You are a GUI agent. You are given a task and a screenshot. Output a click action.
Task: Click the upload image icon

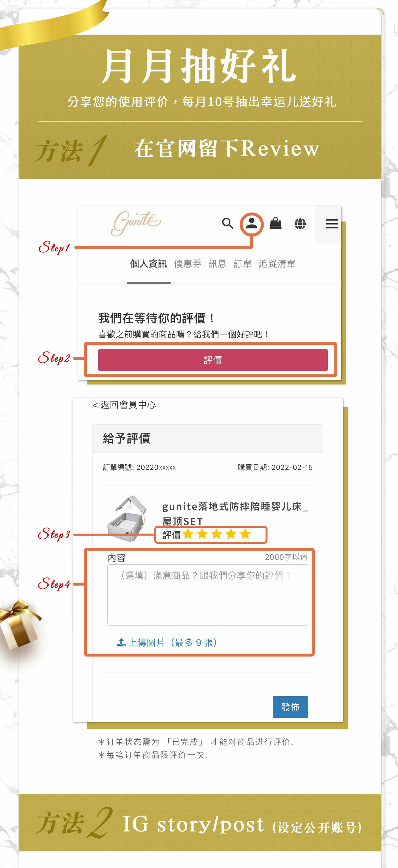click(x=121, y=643)
